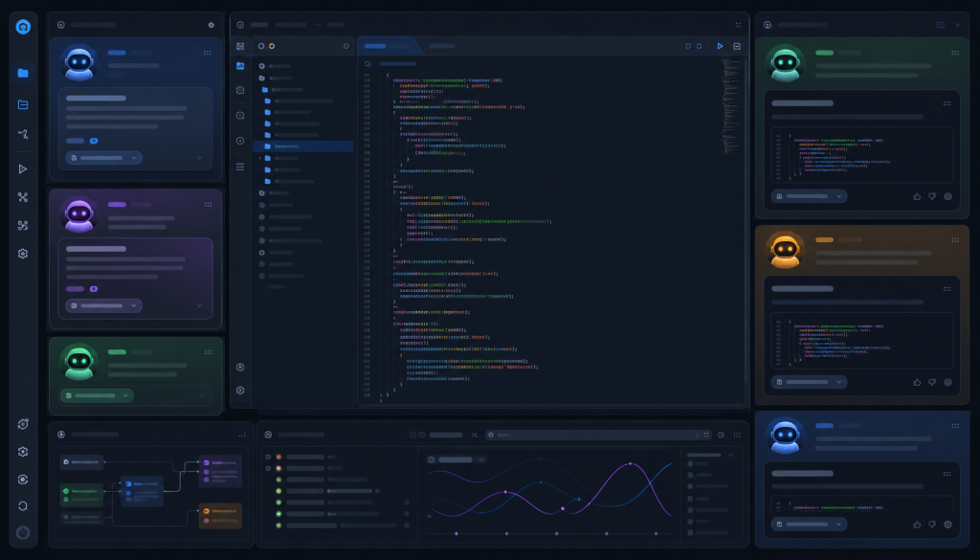Open the dropdown pill on the blue robot card, left panel
This screenshot has width=980, height=560.
point(103,158)
